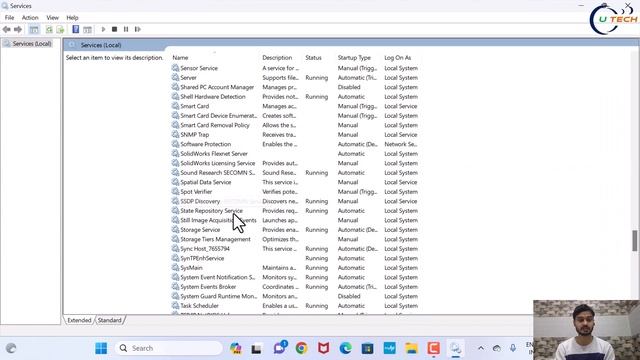
Task: Sort by the Name column header
Action: coord(180,58)
